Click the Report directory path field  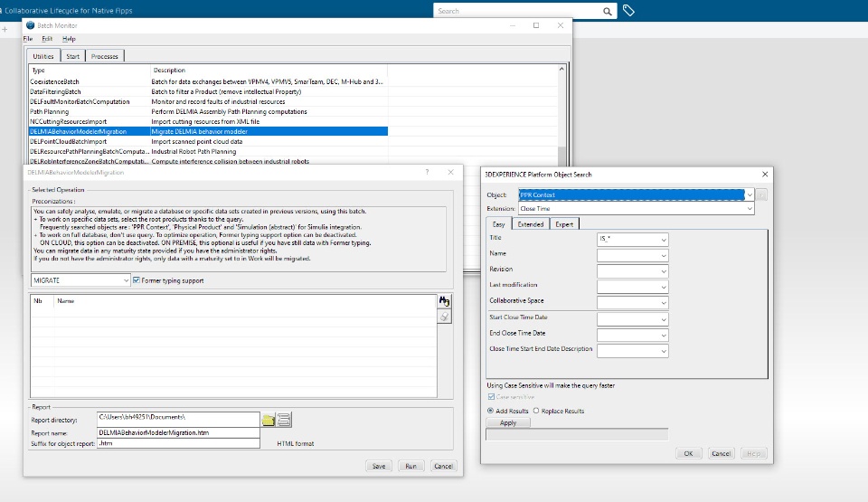click(x=178, y=419)
